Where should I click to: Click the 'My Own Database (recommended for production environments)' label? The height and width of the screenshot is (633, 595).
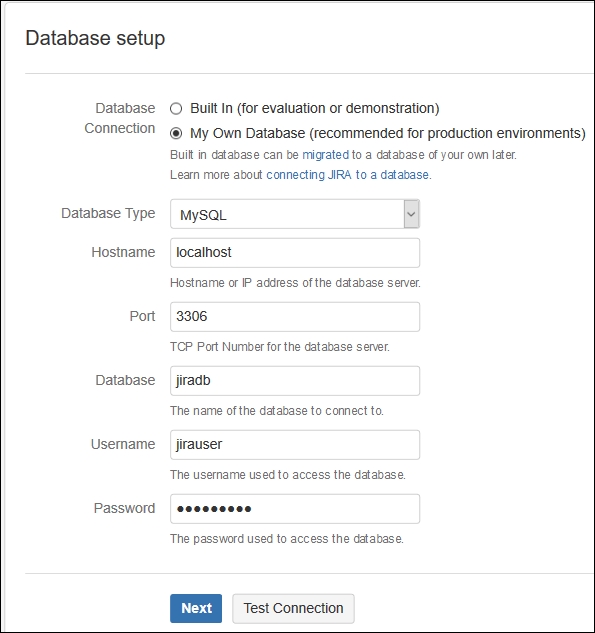(x=388, y=133)
